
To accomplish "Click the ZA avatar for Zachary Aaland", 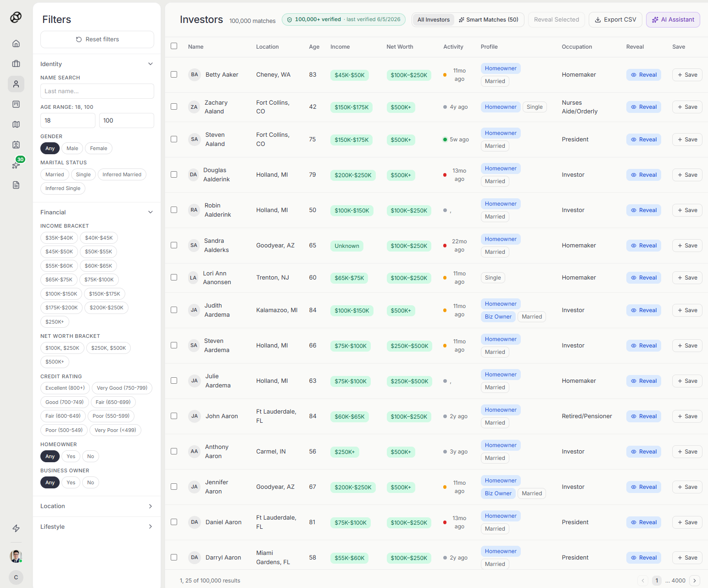I will click(x=194, y=107).
